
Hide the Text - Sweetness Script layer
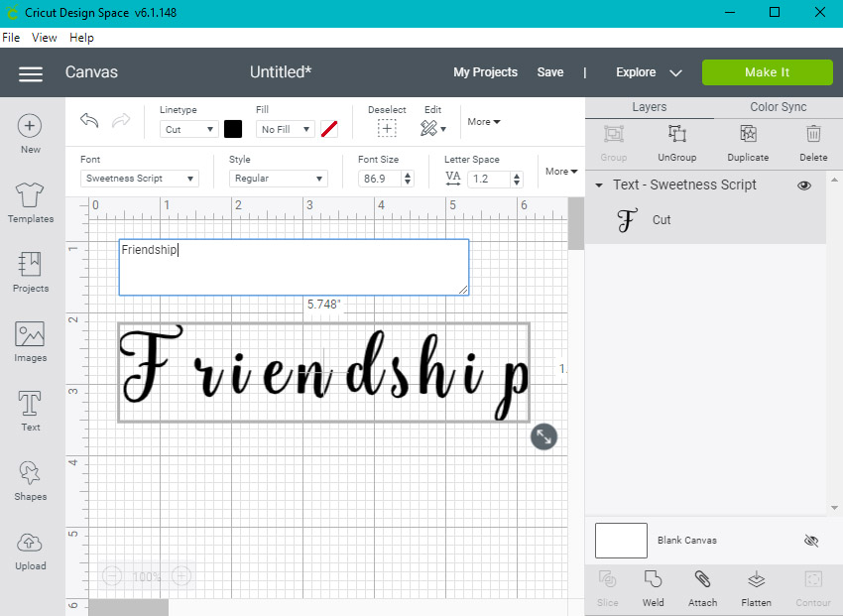(x=803, y=185)
